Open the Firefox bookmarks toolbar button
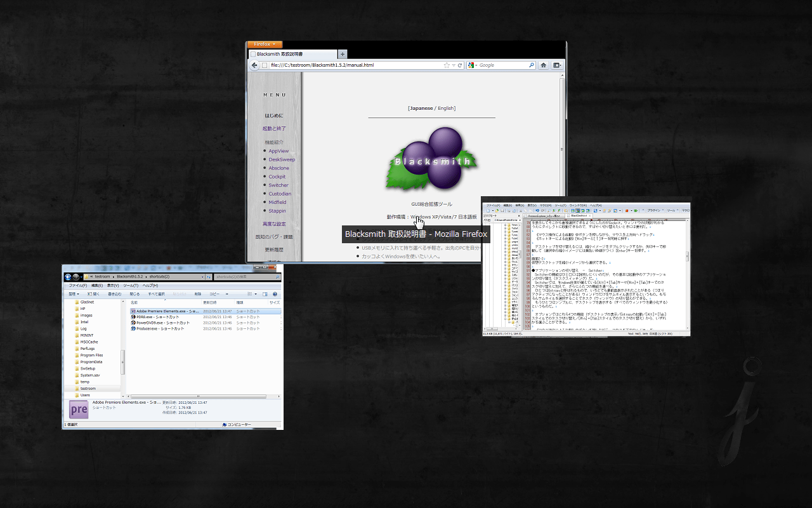The width and height of the screenshot is (812, 508). [x=557, y=65]
